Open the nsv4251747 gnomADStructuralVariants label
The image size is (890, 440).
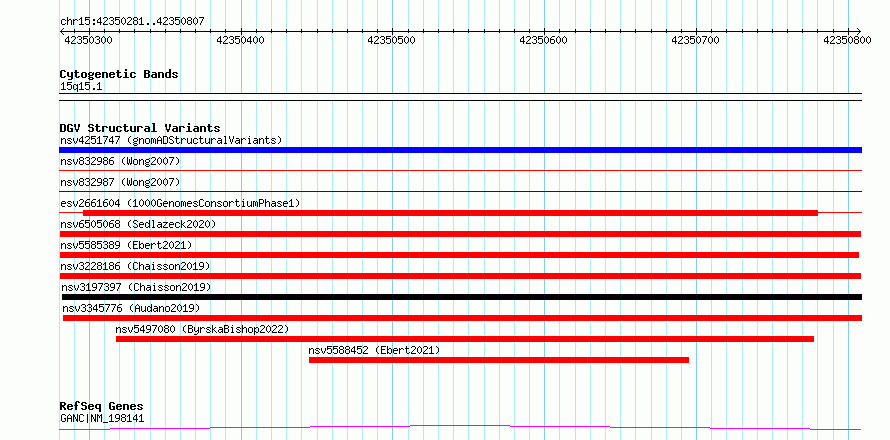(x=171, y=140)
